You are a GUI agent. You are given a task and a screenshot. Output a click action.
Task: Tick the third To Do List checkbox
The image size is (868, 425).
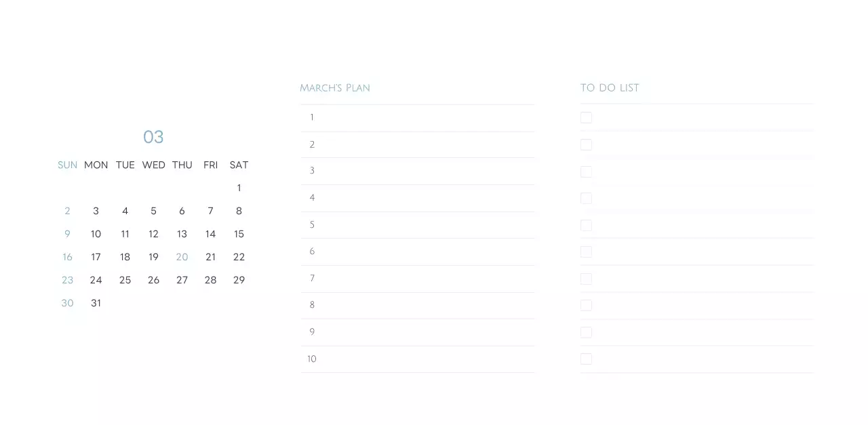click(586, 171)
